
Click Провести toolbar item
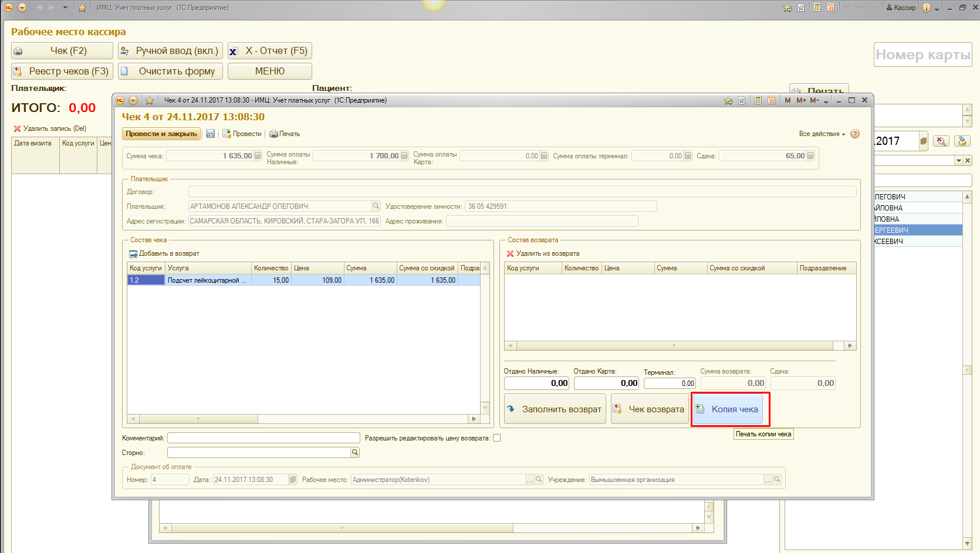242,134
